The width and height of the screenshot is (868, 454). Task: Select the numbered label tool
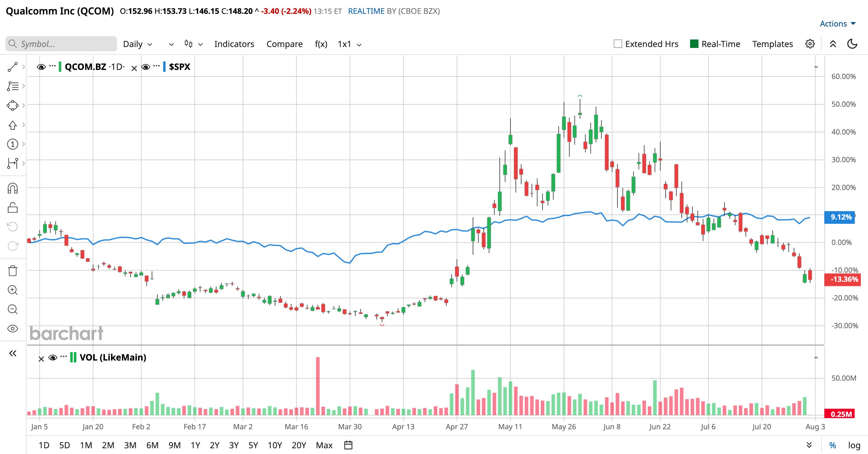point(12,144)
